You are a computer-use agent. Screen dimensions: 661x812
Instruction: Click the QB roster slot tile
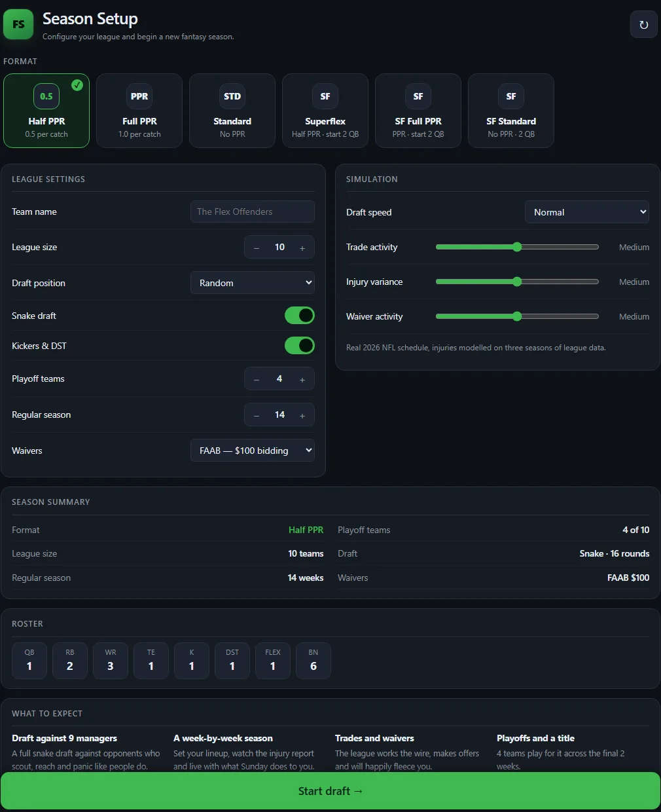pyautogui.click(x=29, y=661)
